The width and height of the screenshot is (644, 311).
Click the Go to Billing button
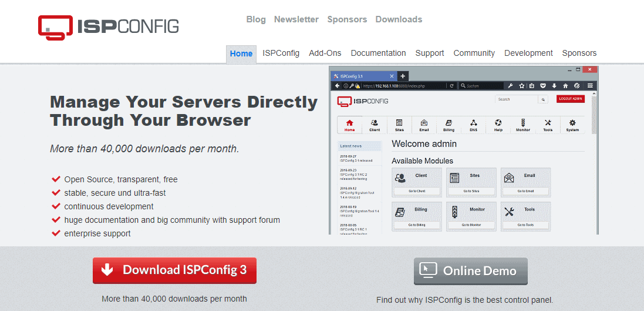point(417,225)
